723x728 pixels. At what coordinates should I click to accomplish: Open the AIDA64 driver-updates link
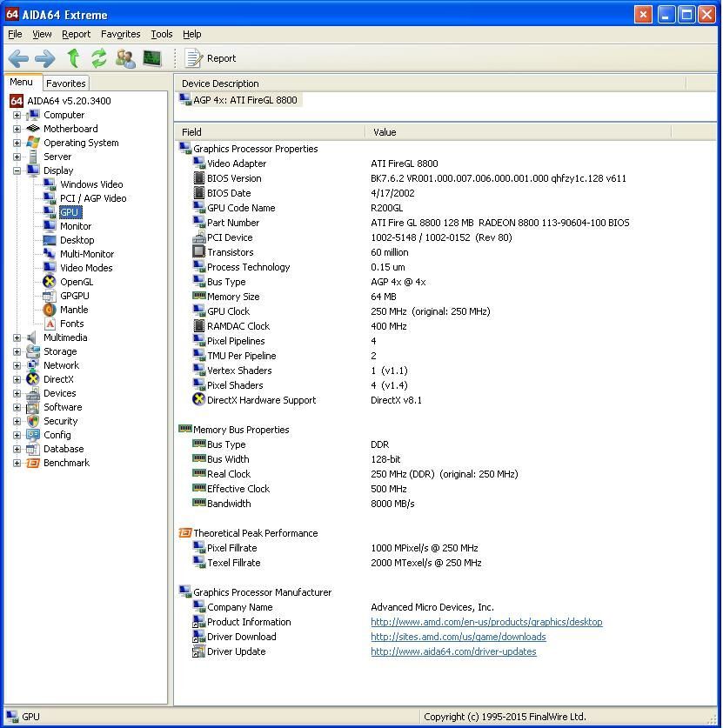[x=453, y=651]
